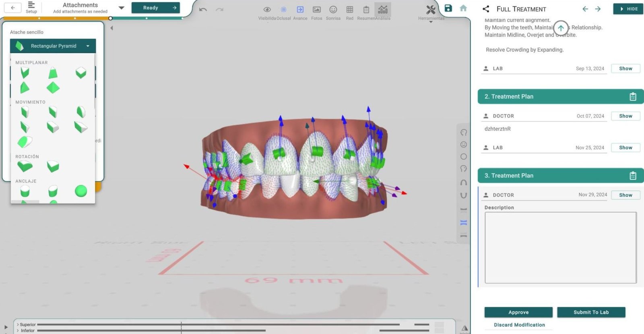
Task: Expand the Superior timeline row
Action: pos(18,324)
